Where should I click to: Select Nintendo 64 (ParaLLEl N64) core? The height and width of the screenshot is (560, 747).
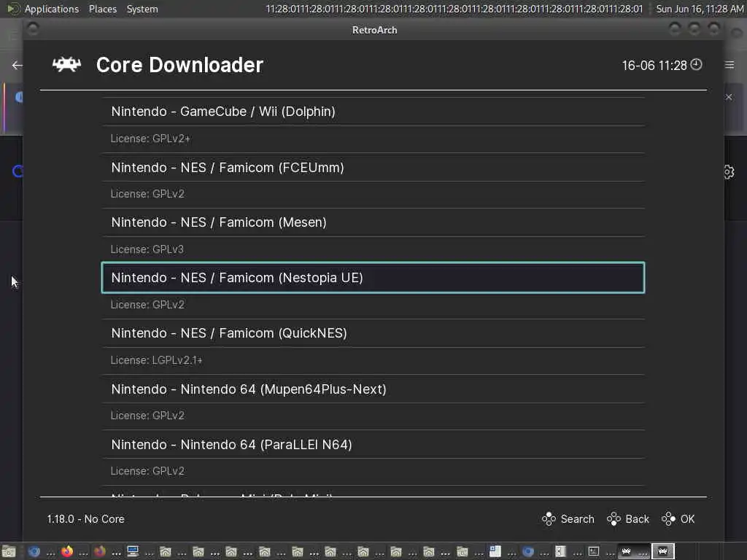tap(373, 445)
